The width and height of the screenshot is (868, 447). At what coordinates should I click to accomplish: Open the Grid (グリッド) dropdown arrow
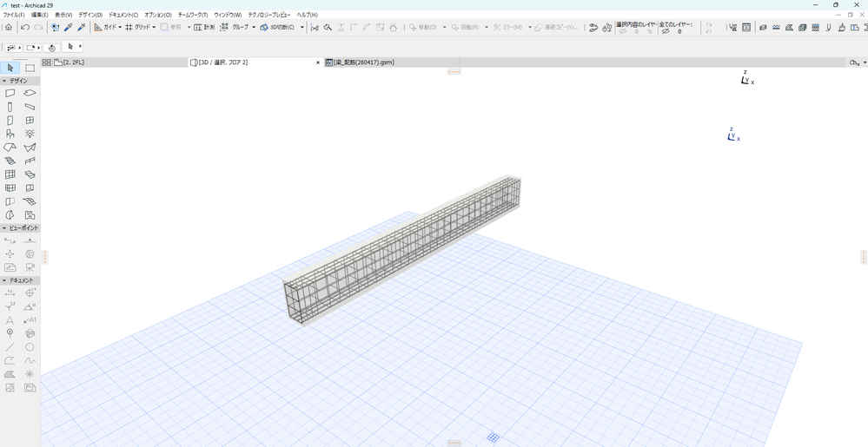tap(154, 27)
